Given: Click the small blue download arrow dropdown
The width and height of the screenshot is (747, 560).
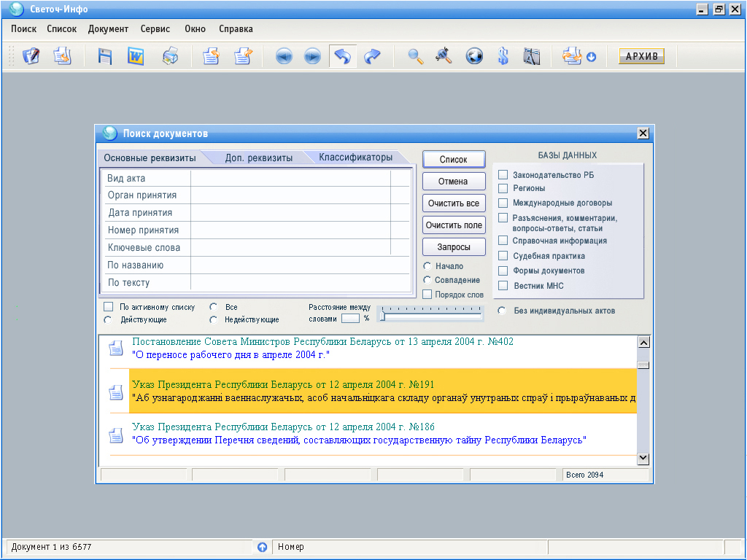Looking at the screenshot, I should (x=592, y=58).
